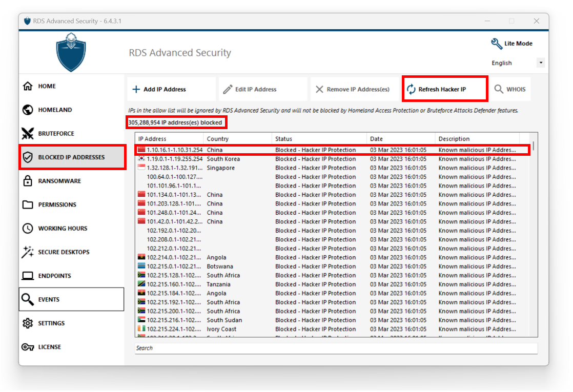The width and height of the screenshot is (573, 392).
Task: Click the South Sudan country cell
Action: pyautogui.click(x=224, y=320)
